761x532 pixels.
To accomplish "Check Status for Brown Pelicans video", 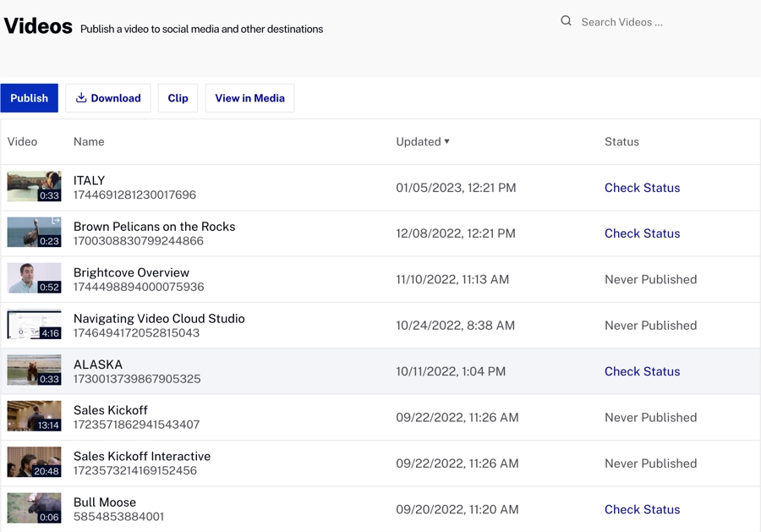I will point(642,233).
